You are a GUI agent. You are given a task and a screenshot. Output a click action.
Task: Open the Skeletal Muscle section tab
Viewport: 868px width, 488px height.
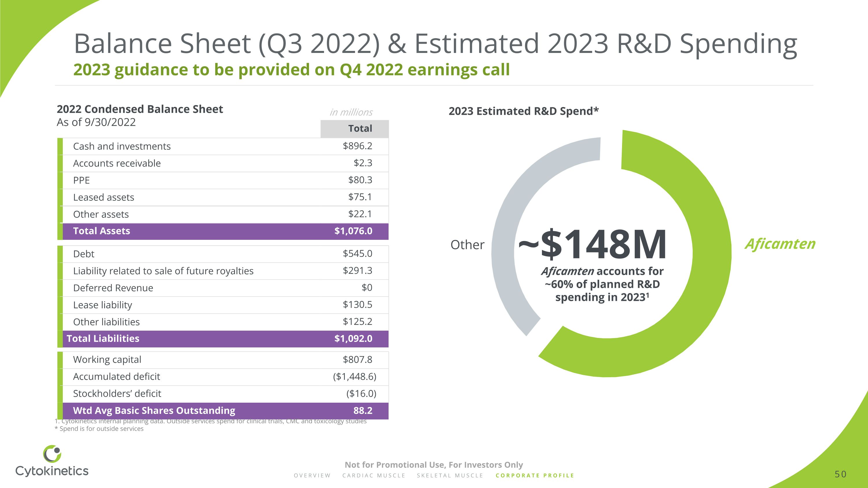coord(450,476)
